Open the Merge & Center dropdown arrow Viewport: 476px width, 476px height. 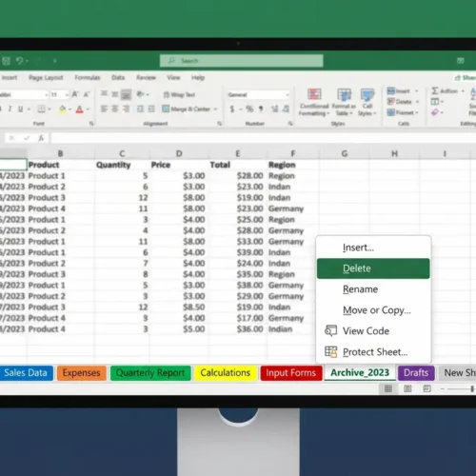pyautogui.click(x=215, y=109)
